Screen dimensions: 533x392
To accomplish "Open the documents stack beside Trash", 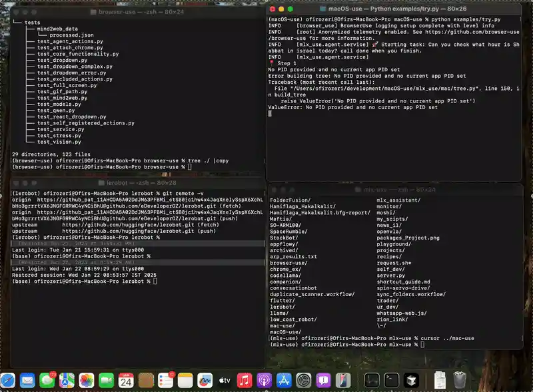I will [x=440, y=380].
